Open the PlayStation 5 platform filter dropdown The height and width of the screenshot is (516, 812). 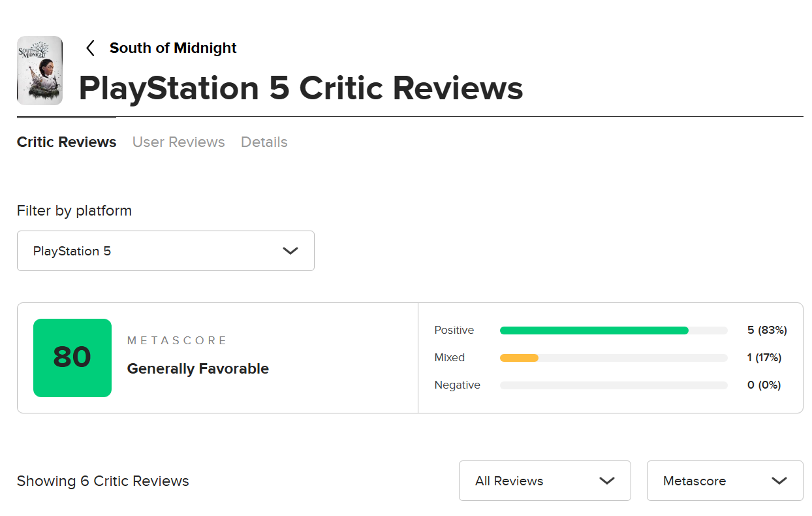(165, 251)
